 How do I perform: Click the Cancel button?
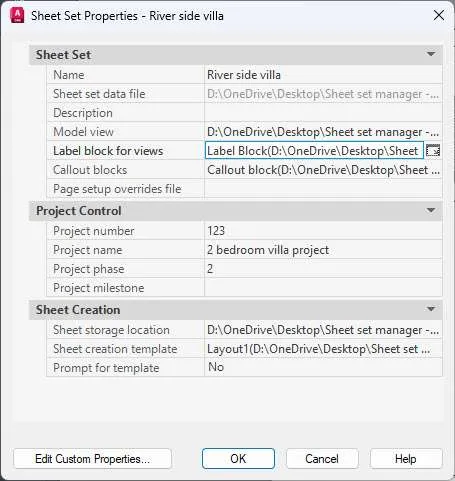click(322, 459)
